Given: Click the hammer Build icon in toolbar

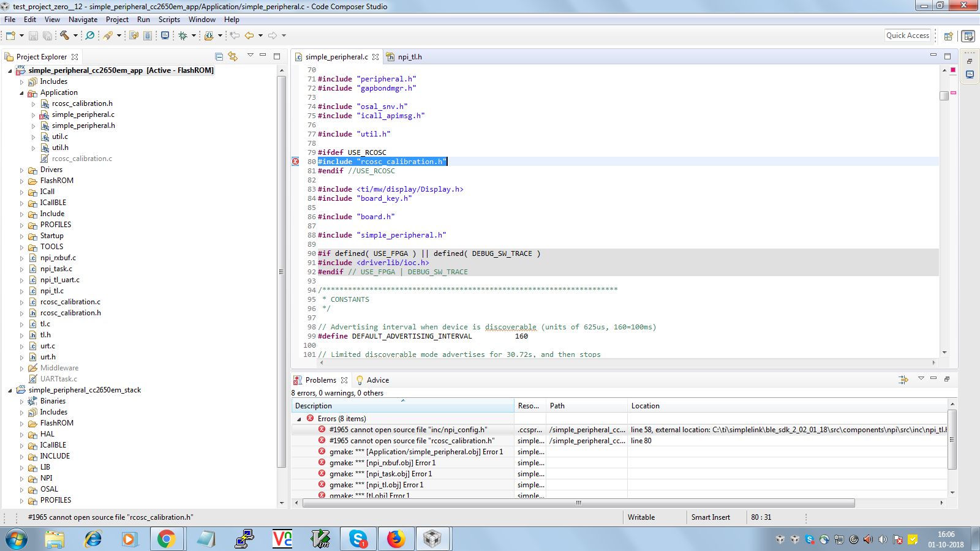Looking at the screenshot, I should point(64,36).
